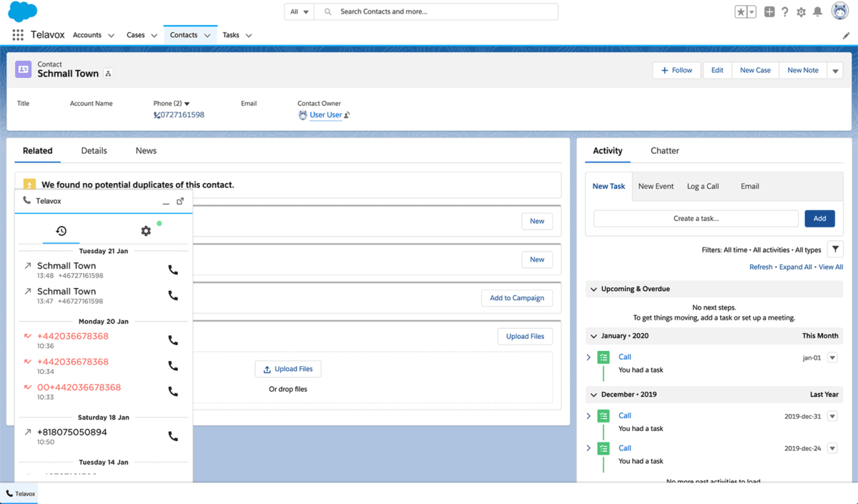This screenshot has width=858, height=504.
Task: Open the Setup gear in header
Action: point(801,12)
